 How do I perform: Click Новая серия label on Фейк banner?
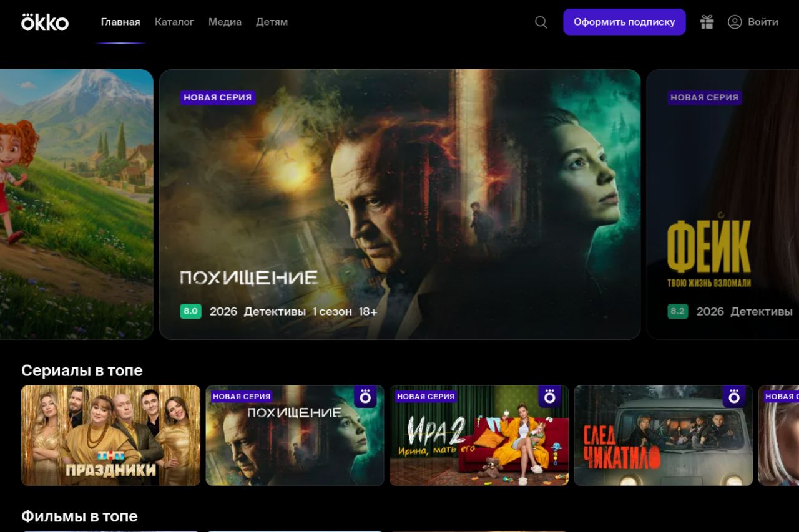point(705,97)
